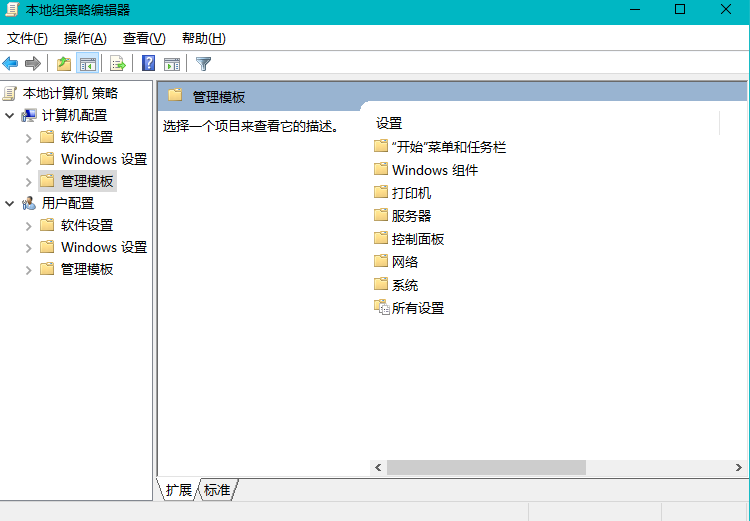This screenshot has width=750, height=521.
Task: Toggle the show/hide console tree icon
Action: click(88, 63)
